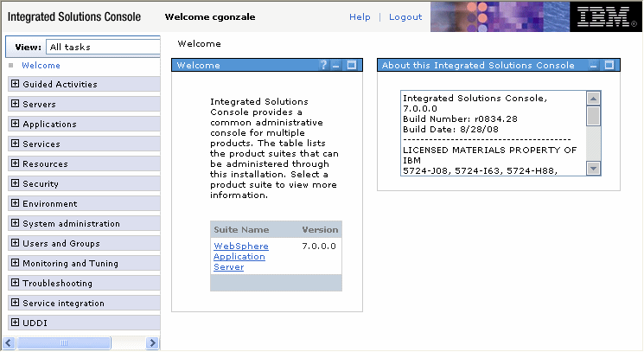Screen dimensions: 644x352
Task: Expand Users and Groups plus icon
Action: coord(16,243)
